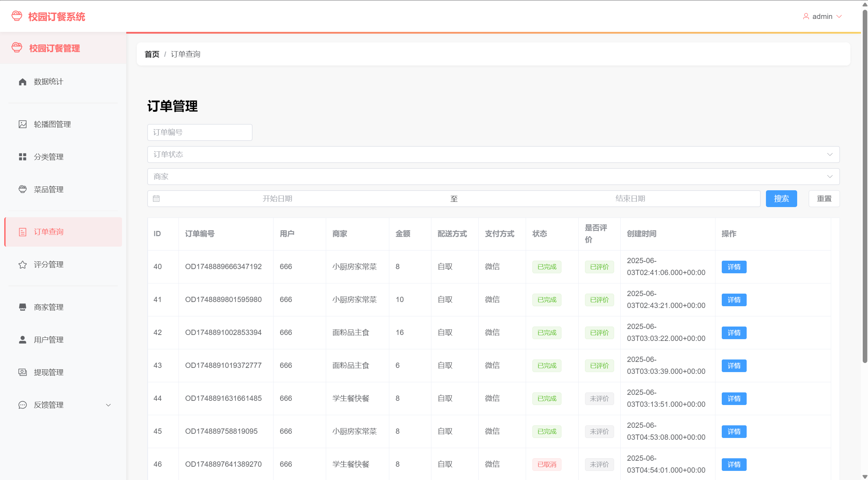
Task: Go to 首页 via breadcrumb
Action: coord(152,54)
